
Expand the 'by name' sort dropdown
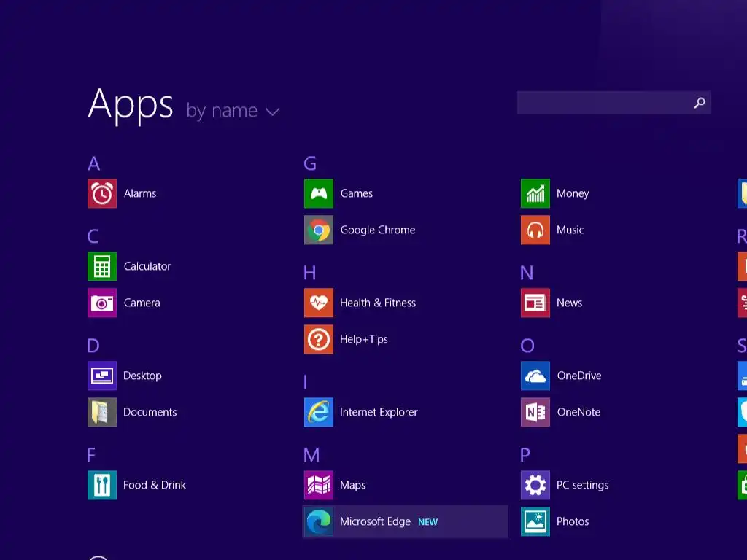[x=233, y=111]
